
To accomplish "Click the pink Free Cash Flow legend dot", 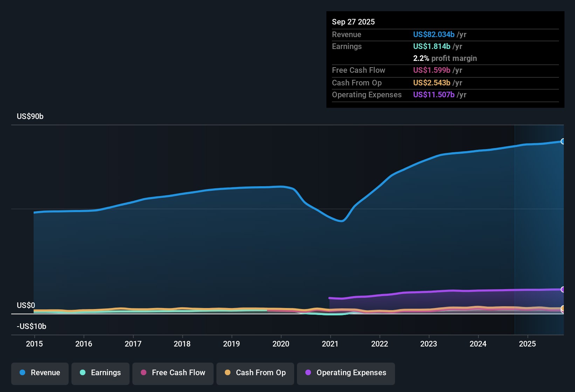I will point(144,373).
